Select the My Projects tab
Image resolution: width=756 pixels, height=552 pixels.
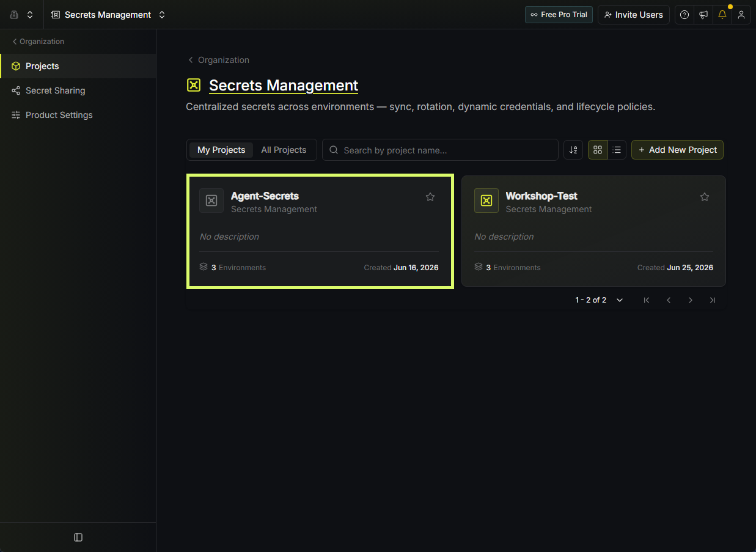[x=221, y=150]
